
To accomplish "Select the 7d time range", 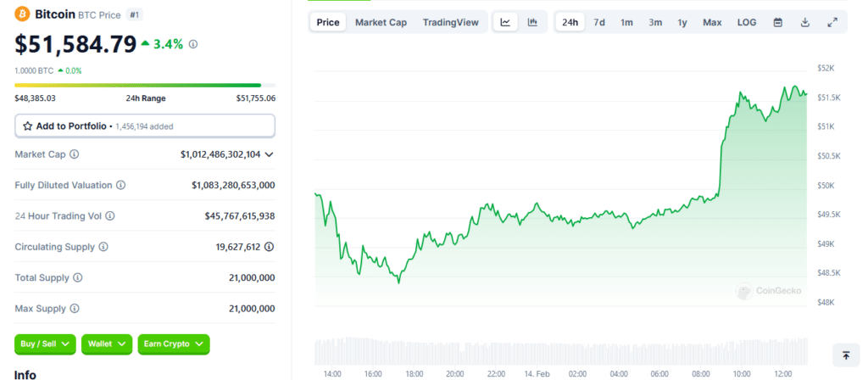I will pos(599,22).
